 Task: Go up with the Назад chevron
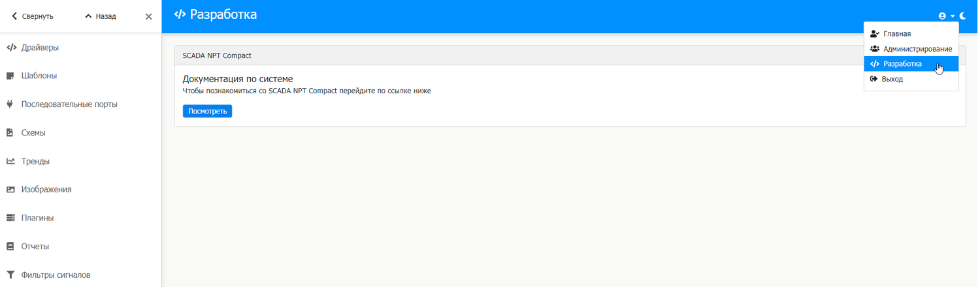pos(88,16)
